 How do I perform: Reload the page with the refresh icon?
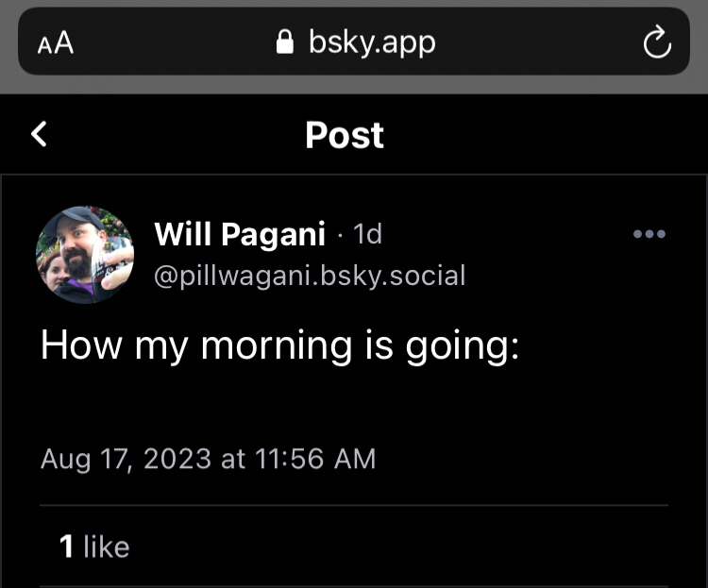[x=656, y=42]
